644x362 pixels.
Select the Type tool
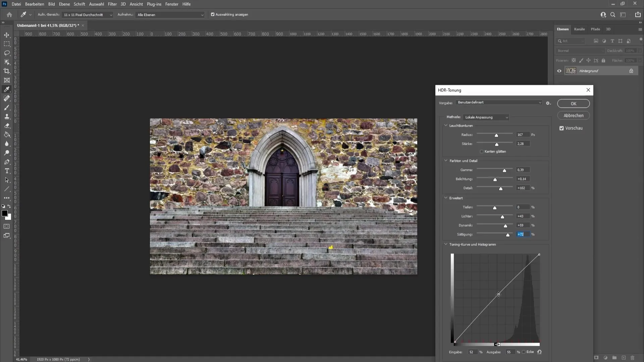7,171
